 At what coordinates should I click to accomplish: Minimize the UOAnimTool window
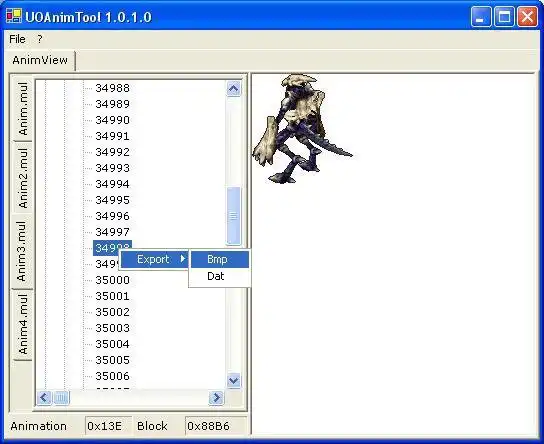(x=481, y=16)
